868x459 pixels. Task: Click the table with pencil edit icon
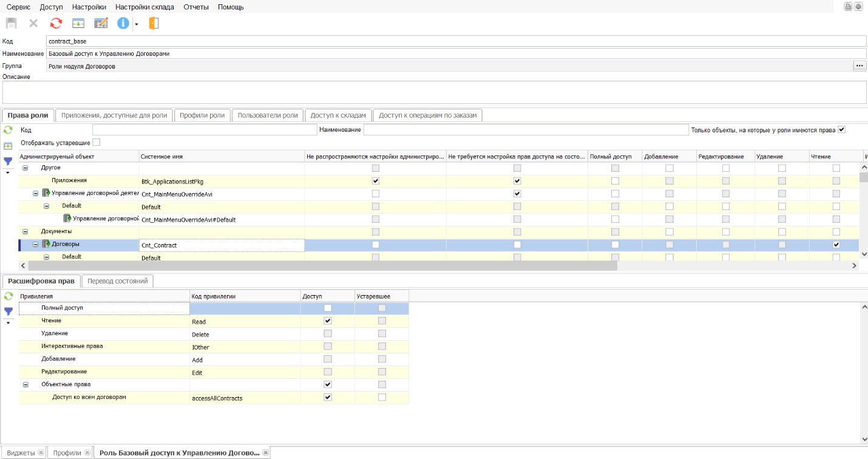101,23
